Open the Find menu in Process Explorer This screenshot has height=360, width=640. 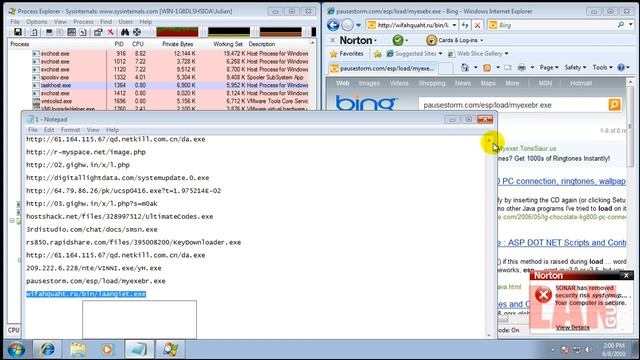pos(106,22)
